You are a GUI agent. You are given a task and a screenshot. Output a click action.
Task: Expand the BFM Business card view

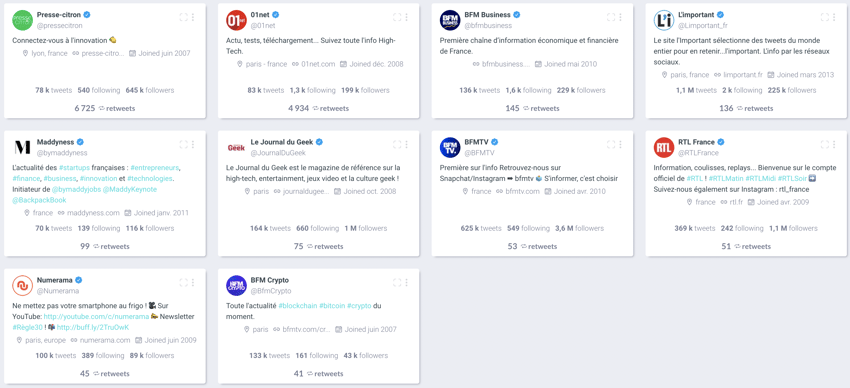pos(611,17)
